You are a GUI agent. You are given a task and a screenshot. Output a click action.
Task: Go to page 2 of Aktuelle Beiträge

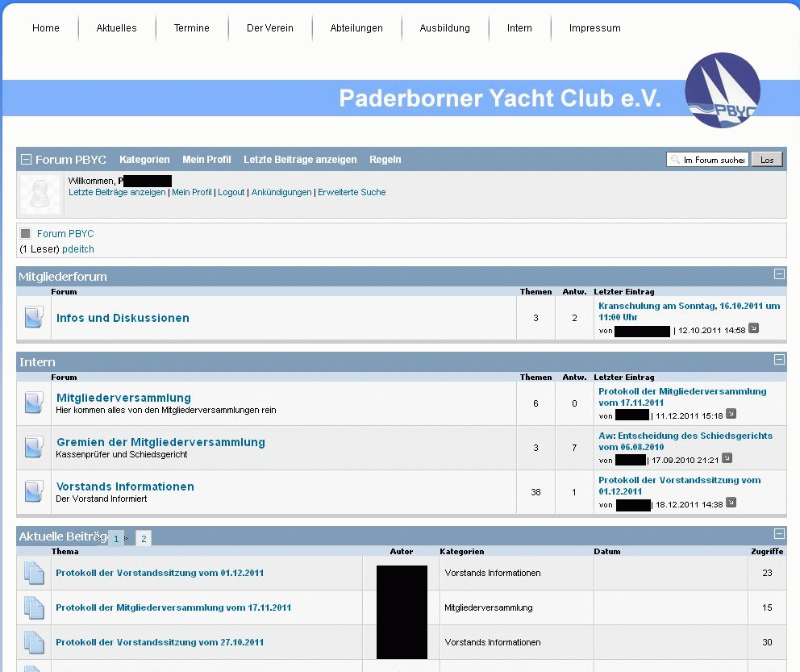pyautogui.click(x=143, y=539)
